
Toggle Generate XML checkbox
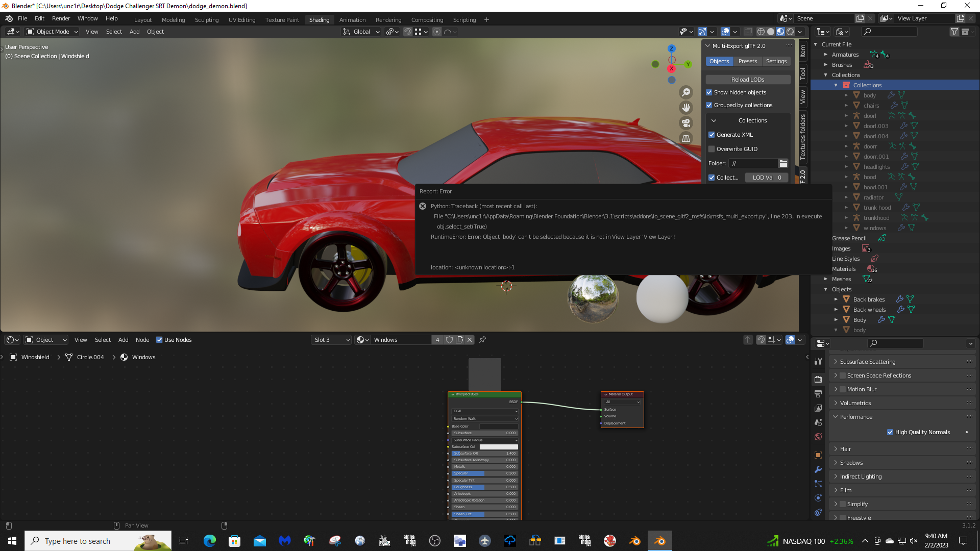click(712, 135)
